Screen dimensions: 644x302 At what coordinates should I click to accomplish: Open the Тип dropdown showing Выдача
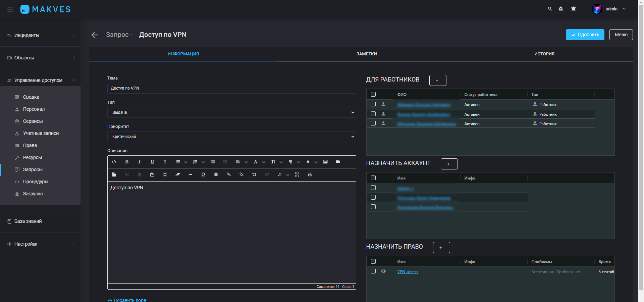click(x=231, y=112)
